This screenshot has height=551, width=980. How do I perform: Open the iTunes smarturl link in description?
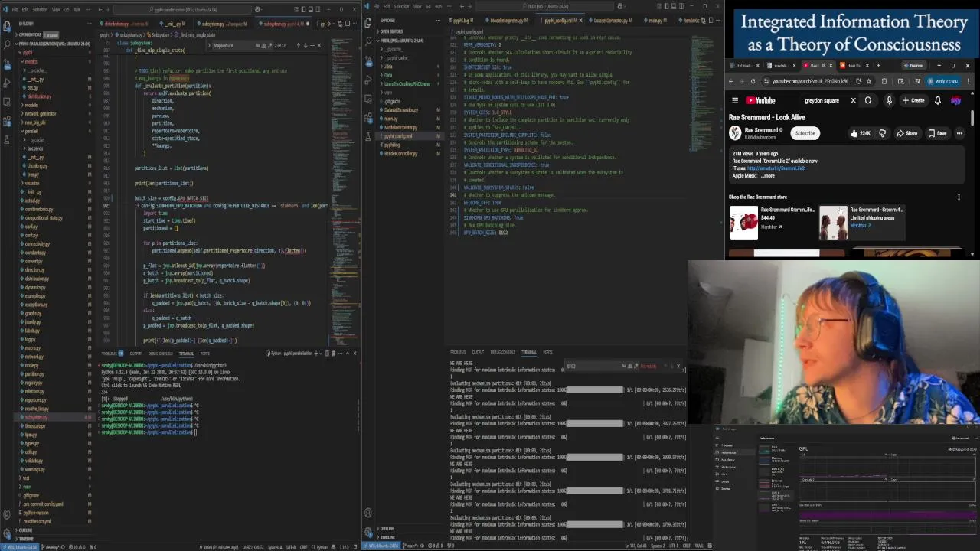click(x=776, y=168)
